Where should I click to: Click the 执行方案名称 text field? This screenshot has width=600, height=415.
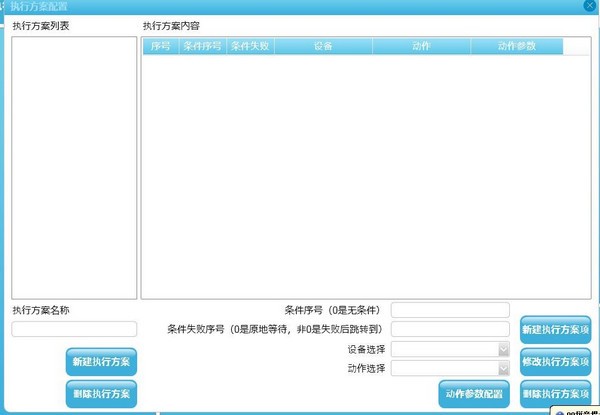[x=74, y=329]
